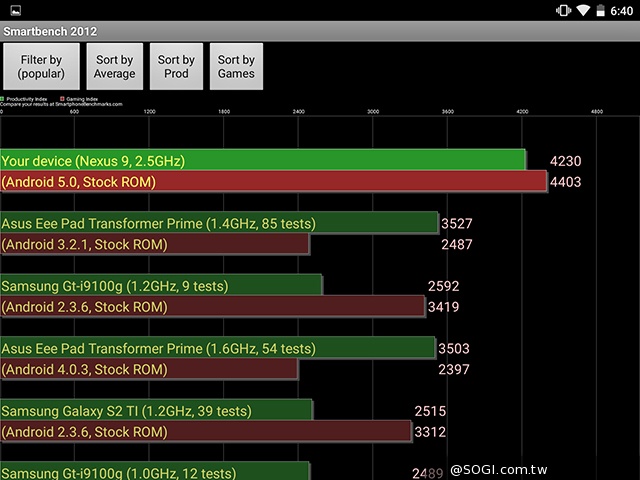
Task: Tap the Asus Transformer Prime 1.4GHz bar
Action: [219, 223]
